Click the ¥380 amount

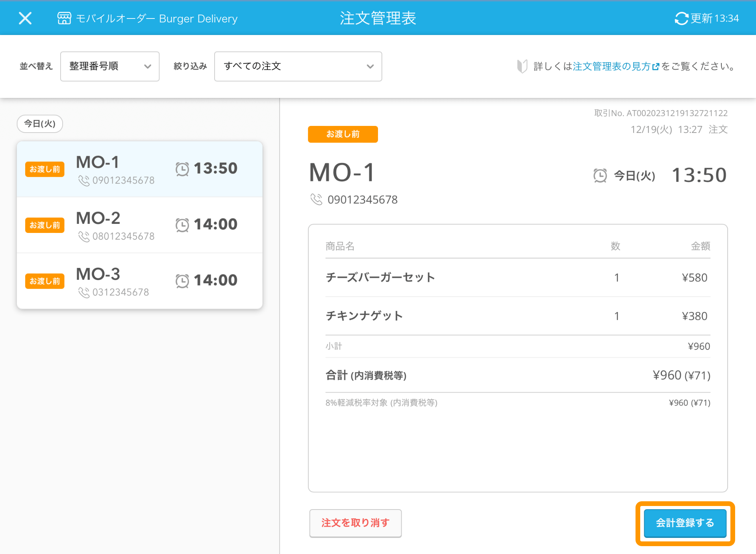695,316
